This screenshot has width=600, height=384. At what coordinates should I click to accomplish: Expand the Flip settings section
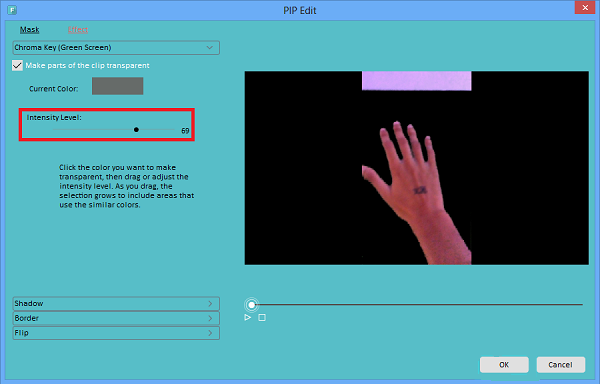(116, 333)
